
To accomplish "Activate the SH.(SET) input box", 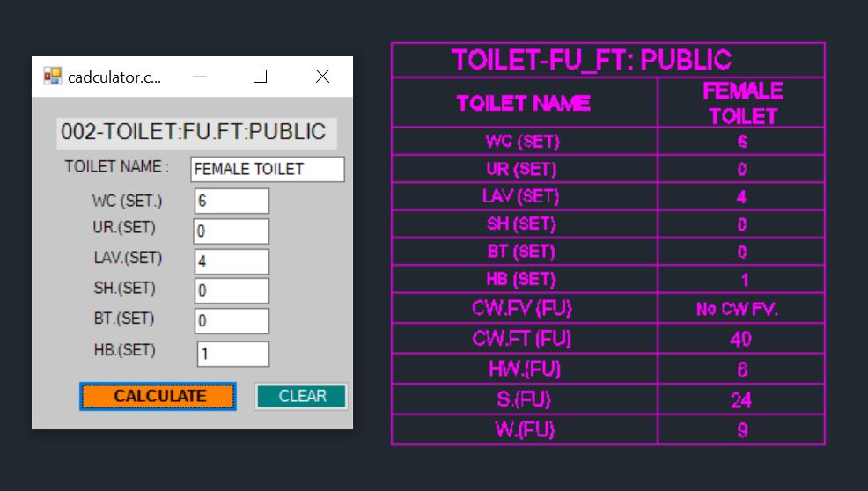I will (232, 291).
